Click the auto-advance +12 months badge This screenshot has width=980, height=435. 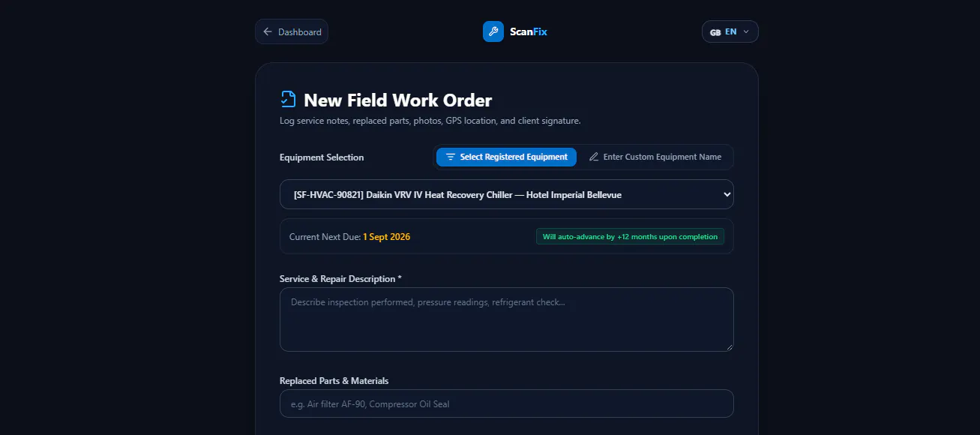(x=630, y=236)
